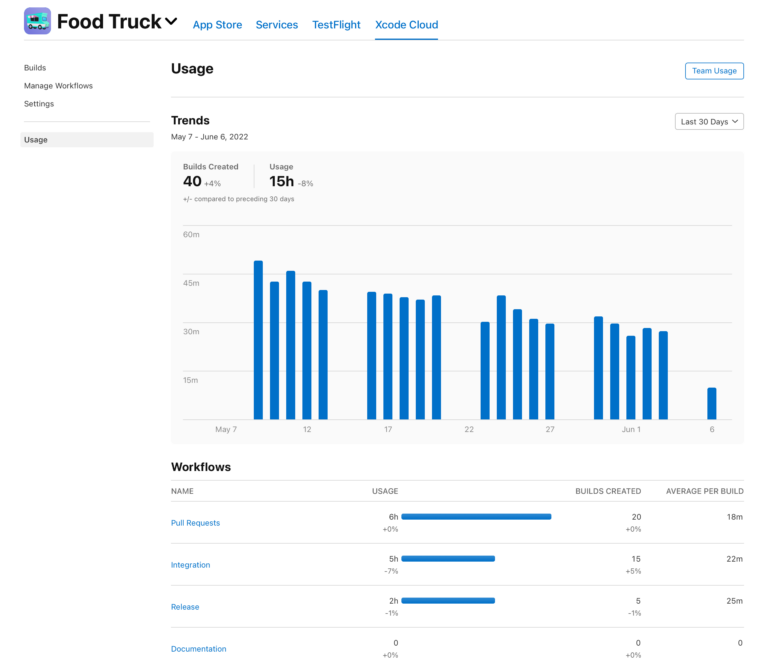Open the Pull Requests workflow
The image size is (768, 662).
pos(195,523)
